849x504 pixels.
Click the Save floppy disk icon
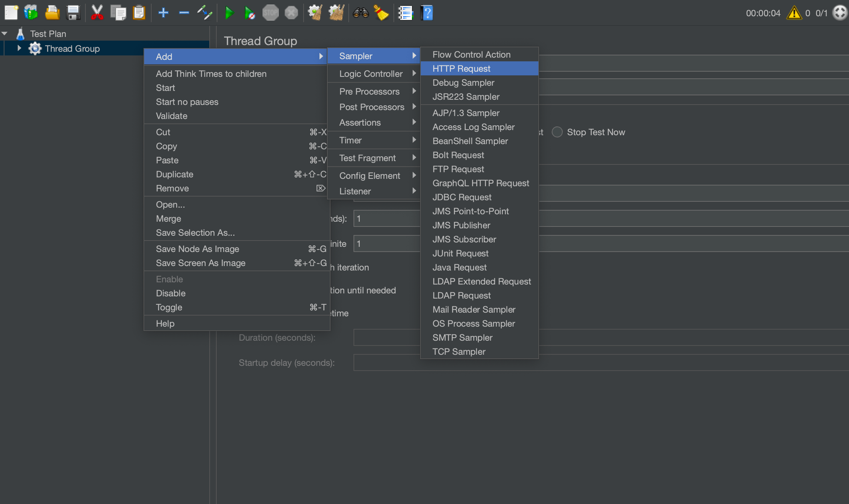pos(73,13)
